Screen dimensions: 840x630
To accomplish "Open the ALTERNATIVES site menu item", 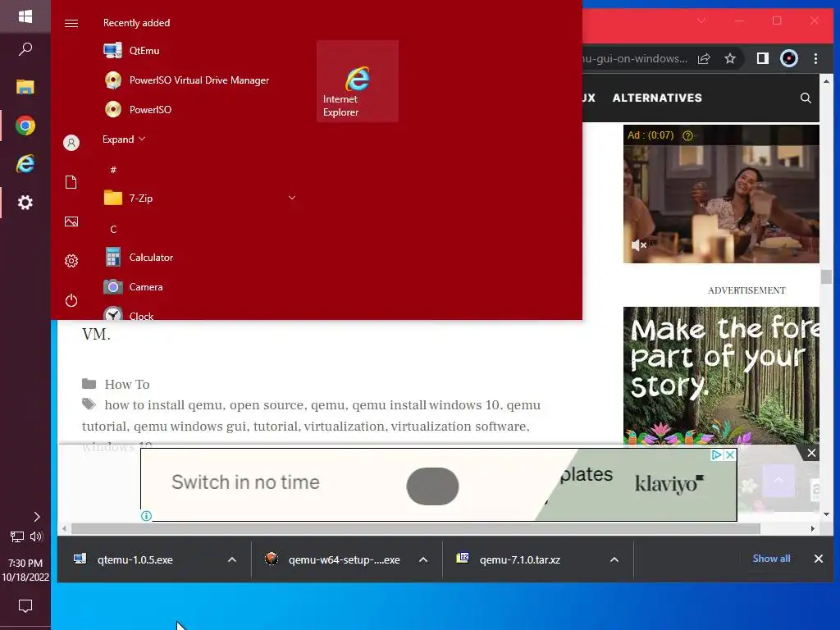I will [657, 98].
